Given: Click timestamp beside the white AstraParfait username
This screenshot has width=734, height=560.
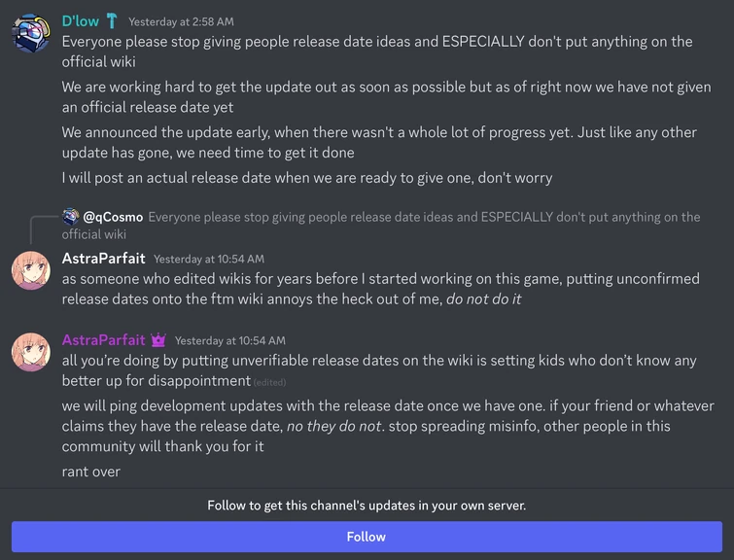Looking at the screenshot, I should point(208,260).
